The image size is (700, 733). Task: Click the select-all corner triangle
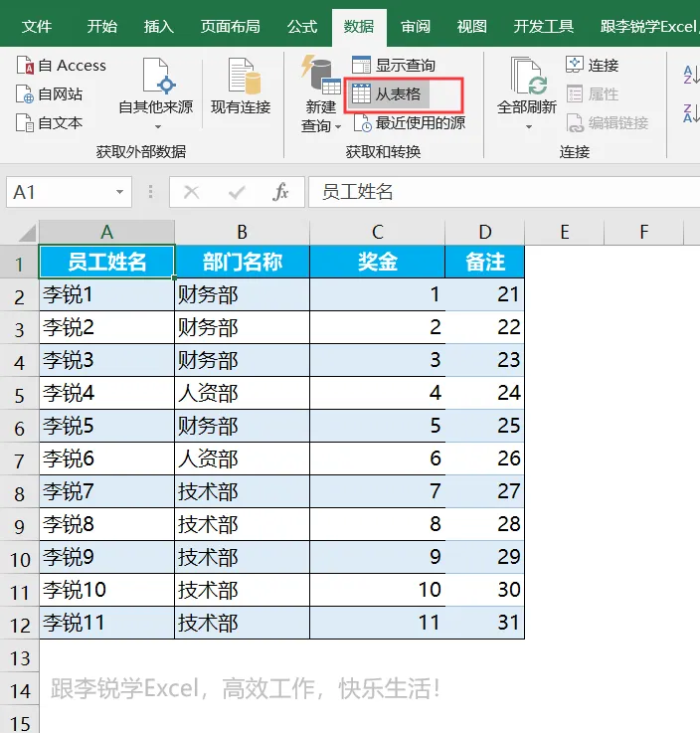click(x=28, y=233)
